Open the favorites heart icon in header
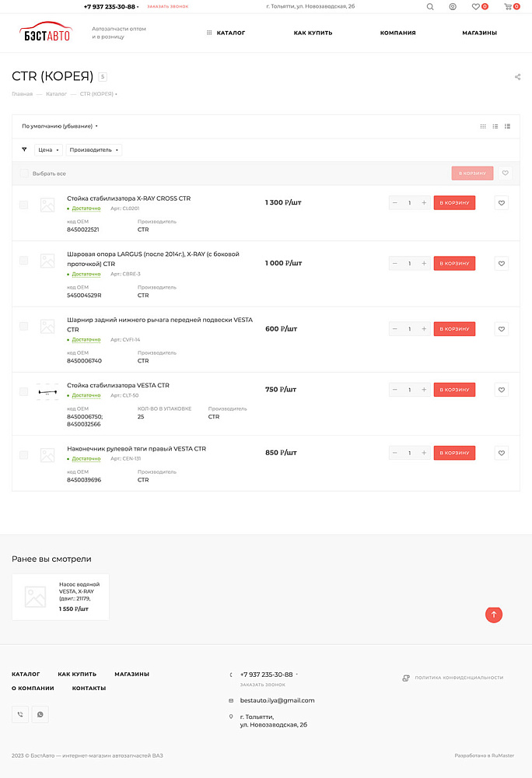Viewport: 532px width, 778px height. tap(476, 7)
